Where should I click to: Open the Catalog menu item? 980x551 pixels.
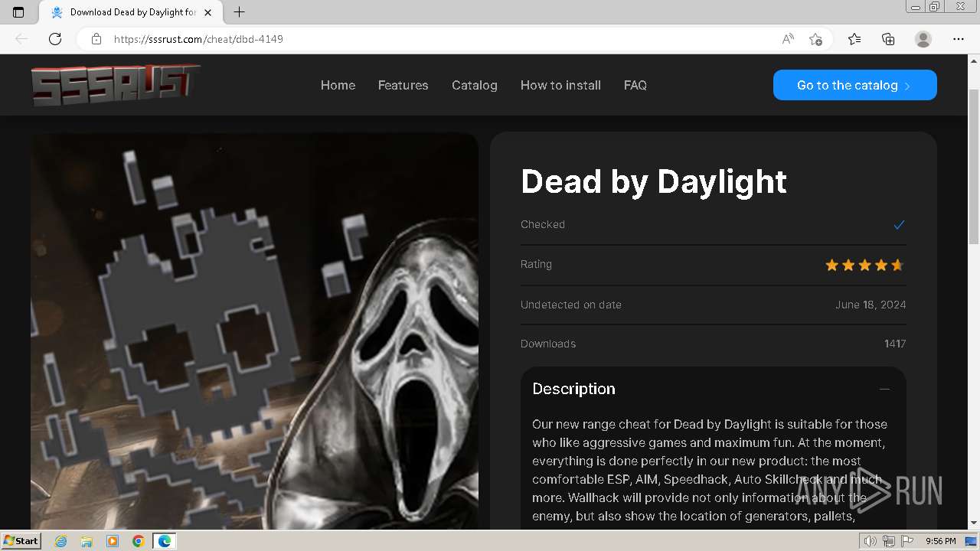coord(475,85)
